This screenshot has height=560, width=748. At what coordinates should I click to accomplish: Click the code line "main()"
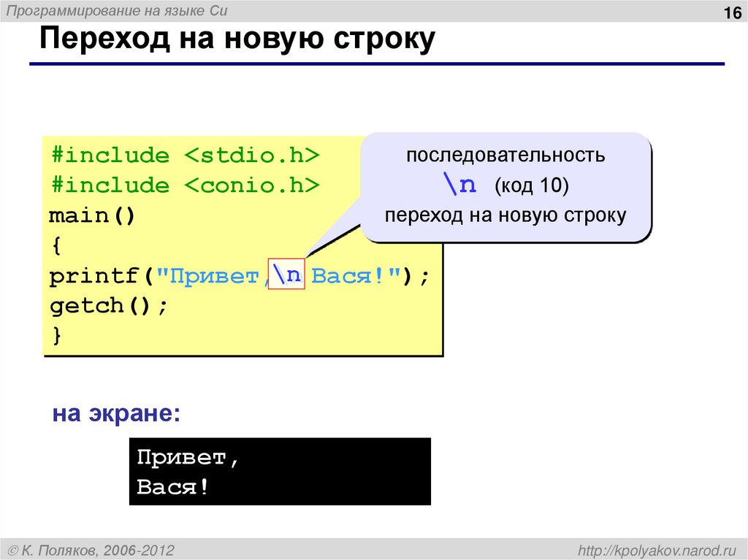(x=93, y=215)
